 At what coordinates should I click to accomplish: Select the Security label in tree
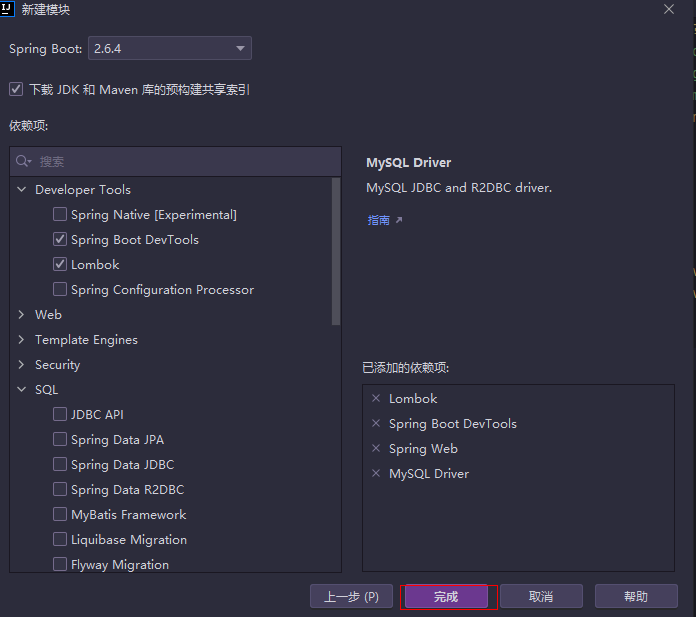pyautogui.click(x=58, y=364)
